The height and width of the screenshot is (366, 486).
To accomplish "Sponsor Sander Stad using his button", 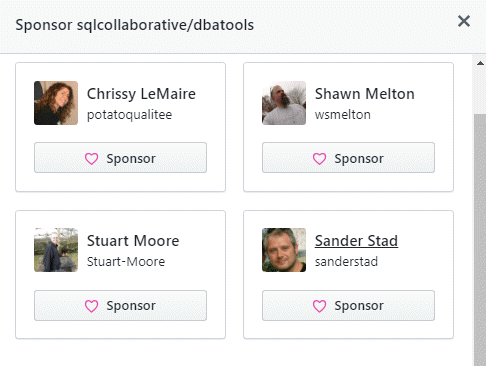I will 348,306.
